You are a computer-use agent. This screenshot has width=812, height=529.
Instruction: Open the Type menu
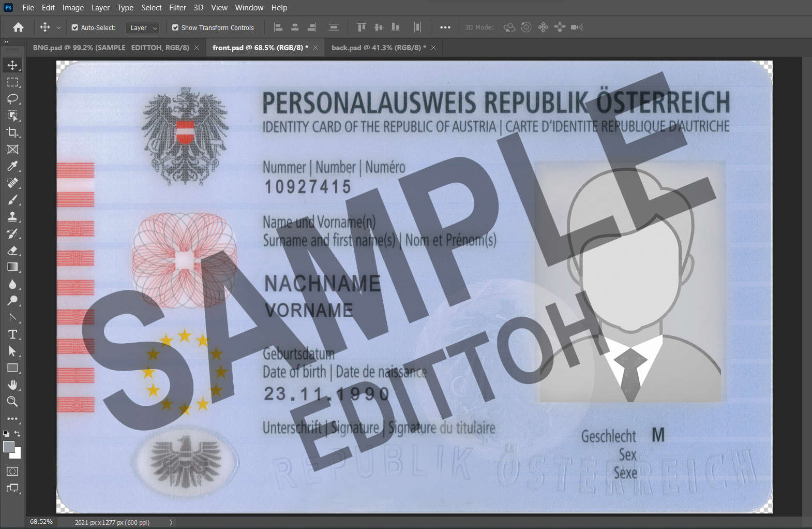click(x=125, y=8)
